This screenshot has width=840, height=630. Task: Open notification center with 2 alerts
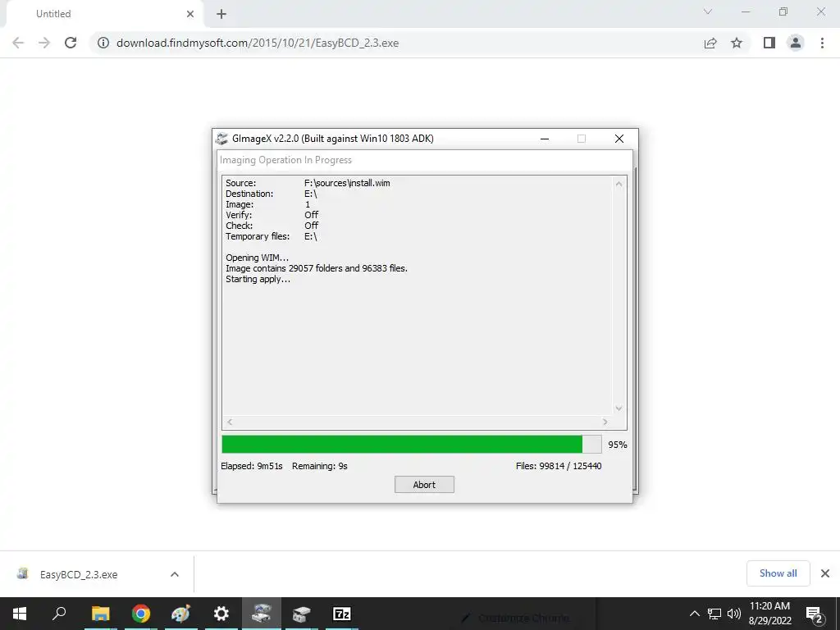(x=815, y=614)
